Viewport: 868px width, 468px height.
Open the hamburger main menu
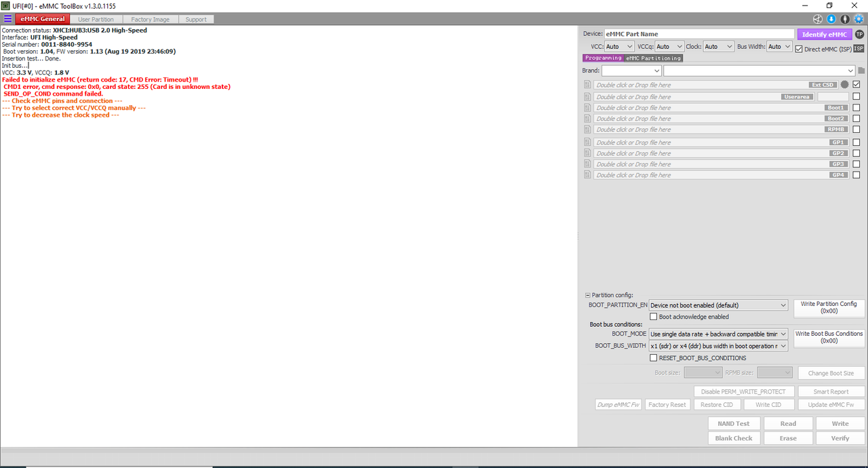7,19
